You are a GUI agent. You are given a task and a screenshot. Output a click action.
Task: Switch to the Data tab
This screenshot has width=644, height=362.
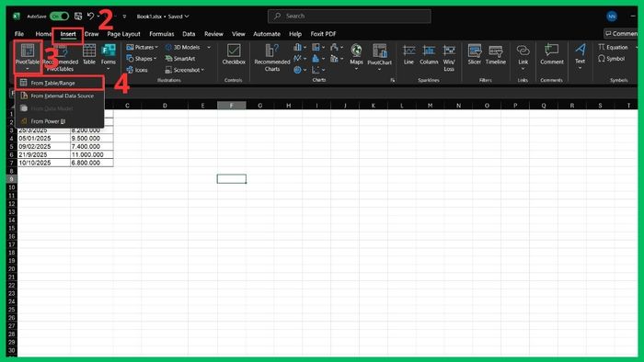point(189,34)
